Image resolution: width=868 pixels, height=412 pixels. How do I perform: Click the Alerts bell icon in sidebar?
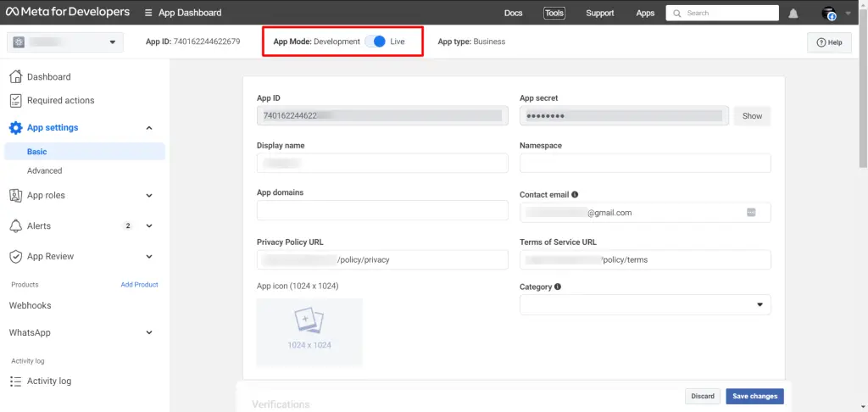pos(16,226)
